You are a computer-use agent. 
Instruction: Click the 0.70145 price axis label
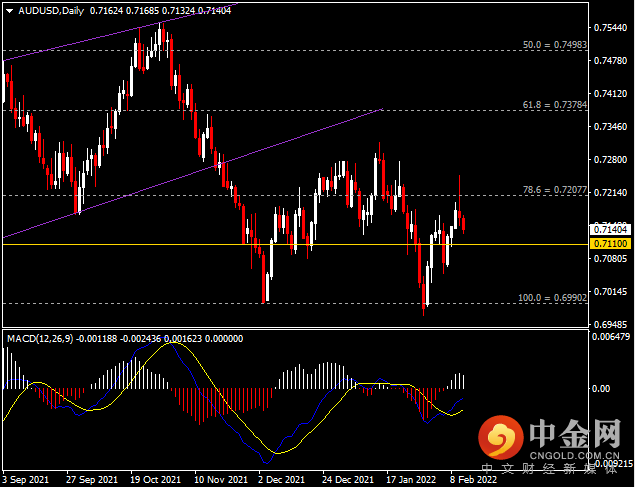(610, 292)
